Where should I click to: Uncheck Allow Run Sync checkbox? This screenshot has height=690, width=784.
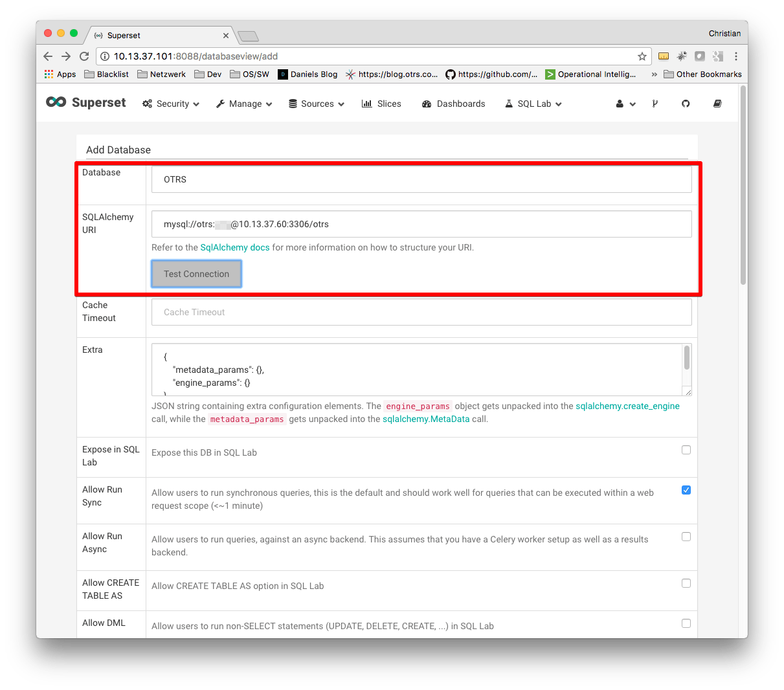686,490
